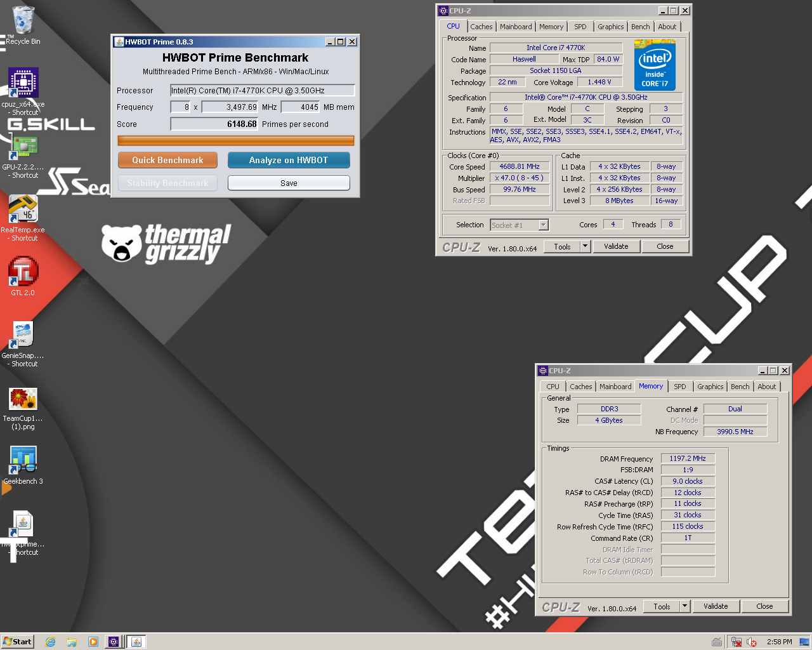Switch to Caches tab in upper CPU-Z
The height and width of the screenshot is (650, 812).
tap(481, 27)
